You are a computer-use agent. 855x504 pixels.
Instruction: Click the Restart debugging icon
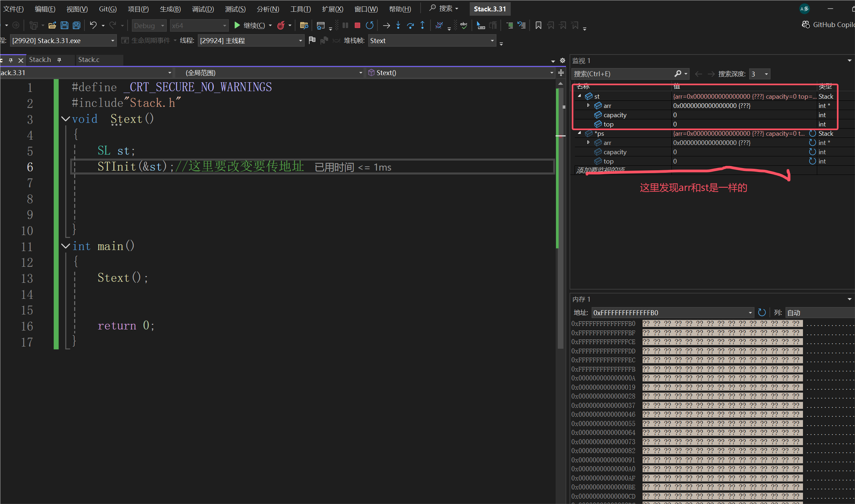370,25
